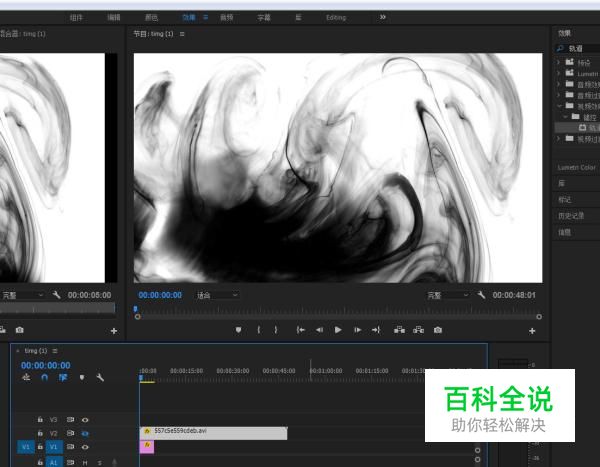Open timeline display settings wrench
Screen dimensions: 600x467
pyautogui.click(x=100, y=377)
